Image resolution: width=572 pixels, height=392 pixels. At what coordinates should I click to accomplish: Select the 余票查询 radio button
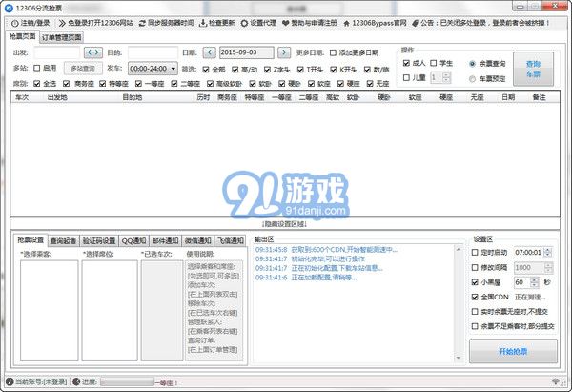click(472, 64)
